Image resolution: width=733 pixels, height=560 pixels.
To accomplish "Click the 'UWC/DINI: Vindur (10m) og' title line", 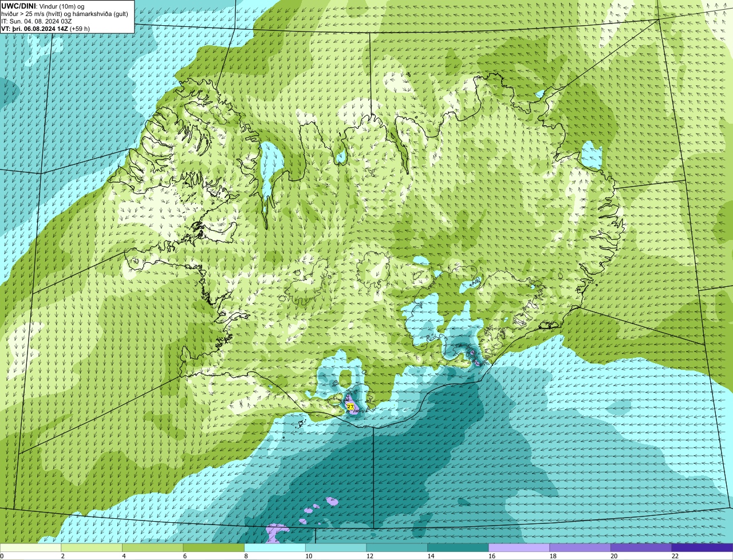I will tap(43, 6).
